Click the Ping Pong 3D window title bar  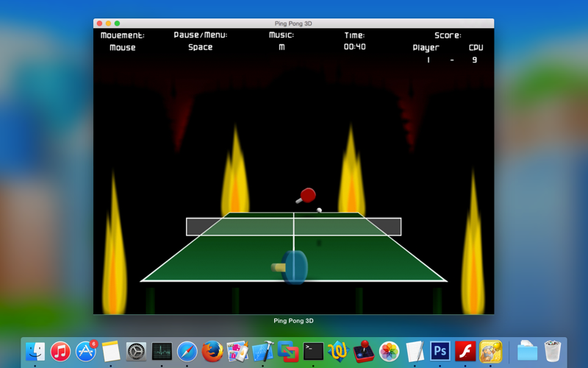coord(293,24)
